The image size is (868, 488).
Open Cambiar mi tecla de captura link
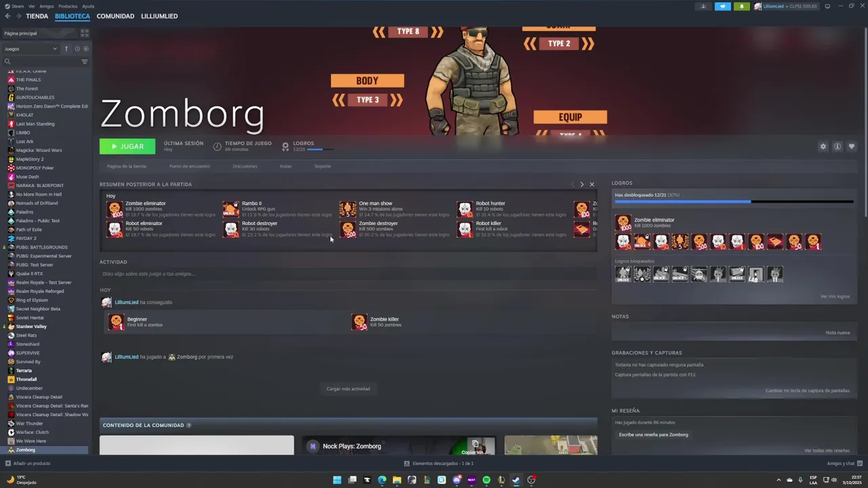coord(808,390)
